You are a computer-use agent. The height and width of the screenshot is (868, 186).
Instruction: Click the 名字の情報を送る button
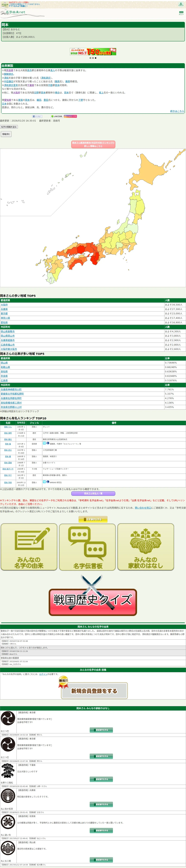coord(9,127)
